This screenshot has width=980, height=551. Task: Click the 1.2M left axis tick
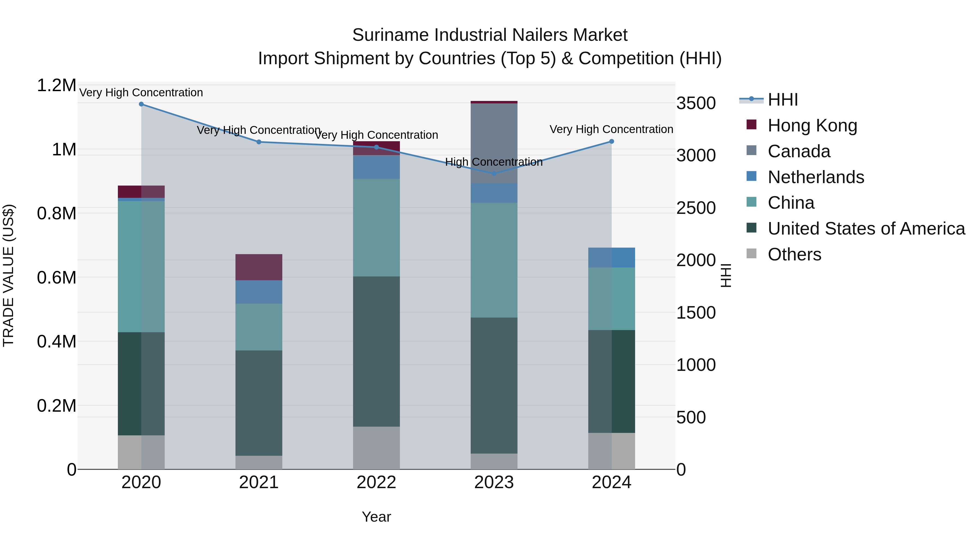coord(57,85)
